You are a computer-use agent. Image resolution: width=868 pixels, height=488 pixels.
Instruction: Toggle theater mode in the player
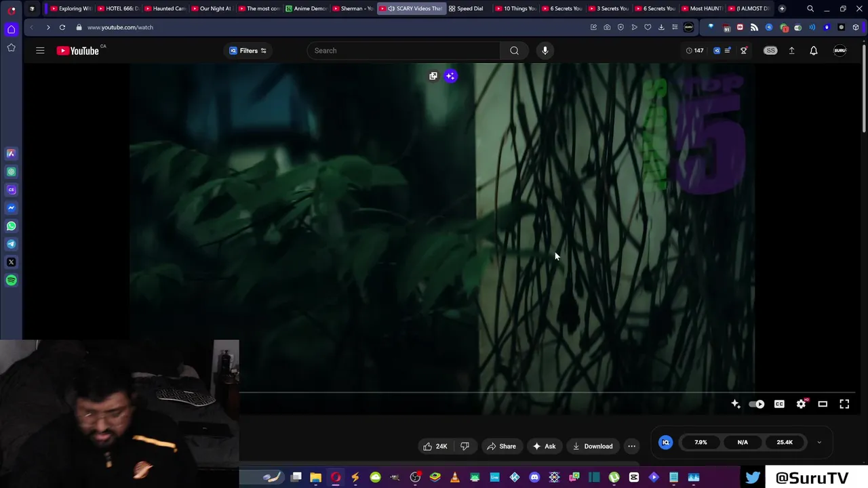click(x=823, y=404)
